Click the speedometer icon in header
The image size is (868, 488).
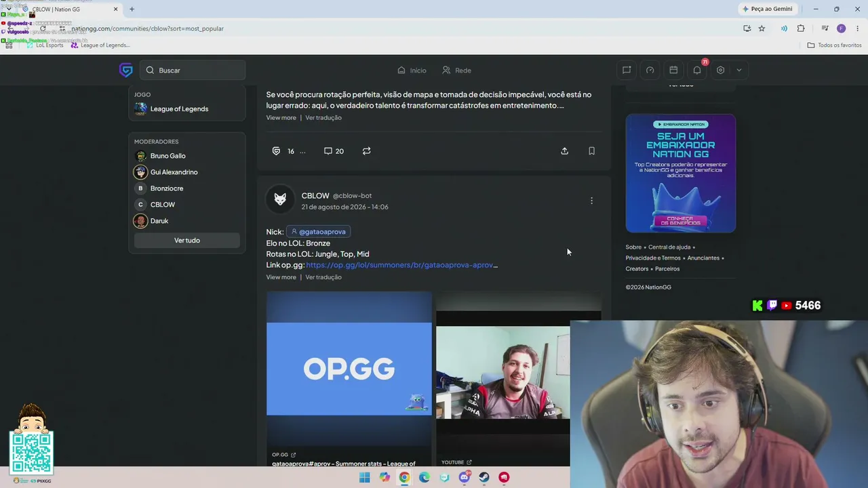pos(650,70)
